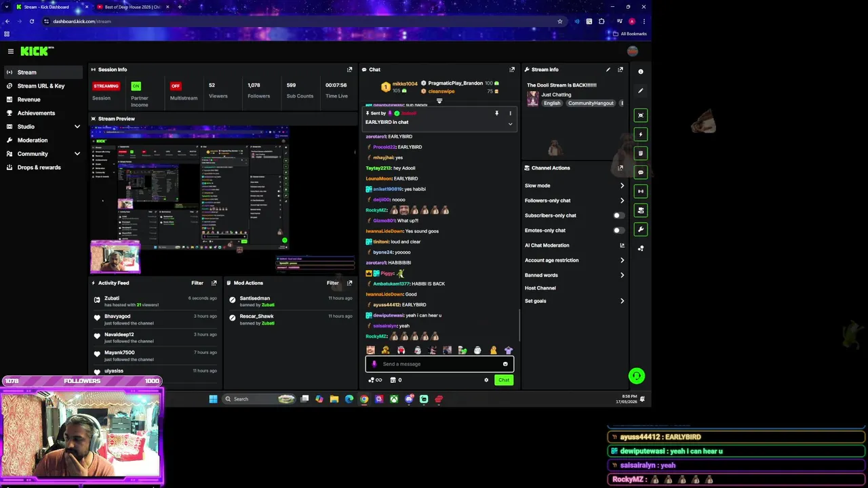Viewport: 868px width, 488px height.
Task: Open the pinned message three-dot options
Action: [510, 113]
